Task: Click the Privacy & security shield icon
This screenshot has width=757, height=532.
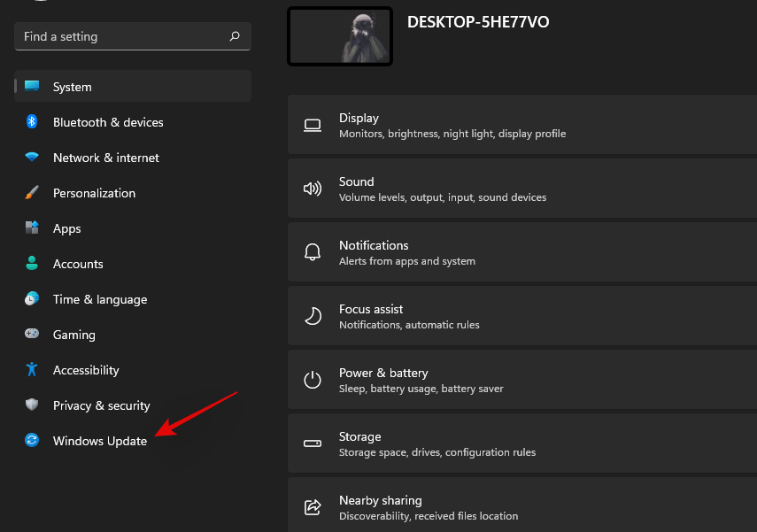Action: click(x=32, y=405)
